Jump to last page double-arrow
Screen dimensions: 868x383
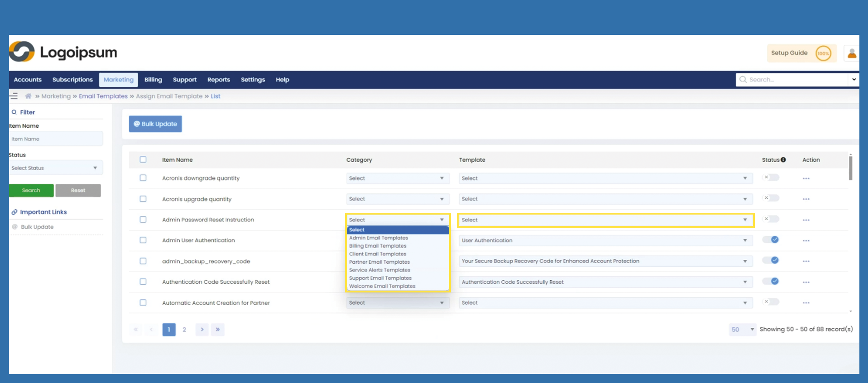point(218,330)
